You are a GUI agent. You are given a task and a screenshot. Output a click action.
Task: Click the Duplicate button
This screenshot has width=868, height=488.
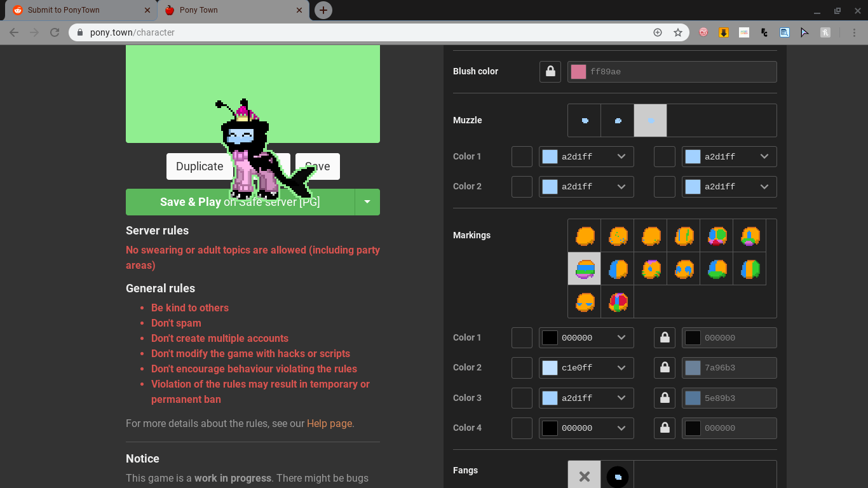click(200, 166)
